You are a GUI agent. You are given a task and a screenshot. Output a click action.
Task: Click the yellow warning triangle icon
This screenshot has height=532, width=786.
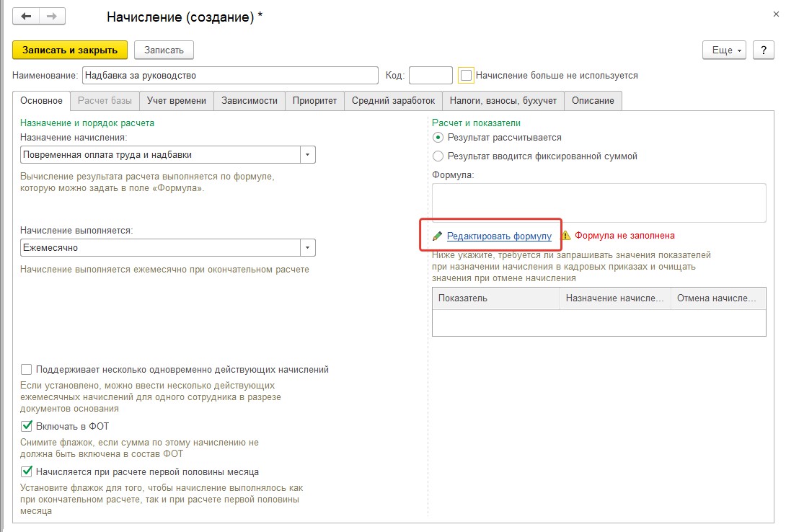(x=566, y=236)
